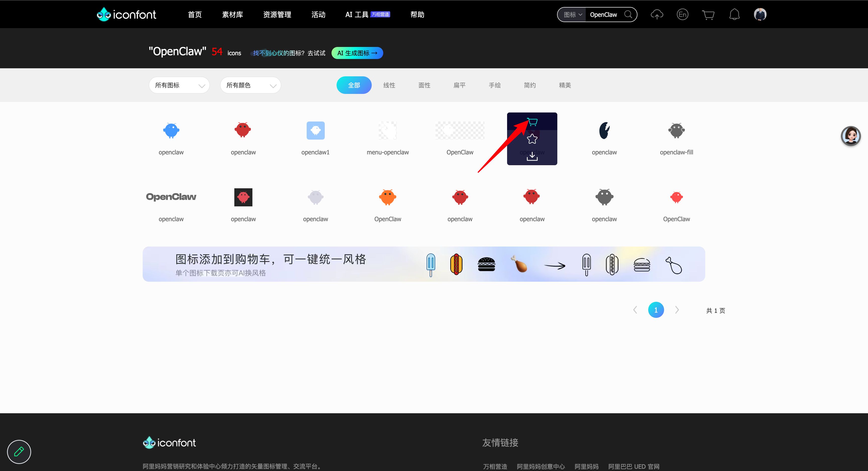868x471 pixels.
Task: Open the AI 工具 menu
Action: pyautogui.click(x=357, y=15)
